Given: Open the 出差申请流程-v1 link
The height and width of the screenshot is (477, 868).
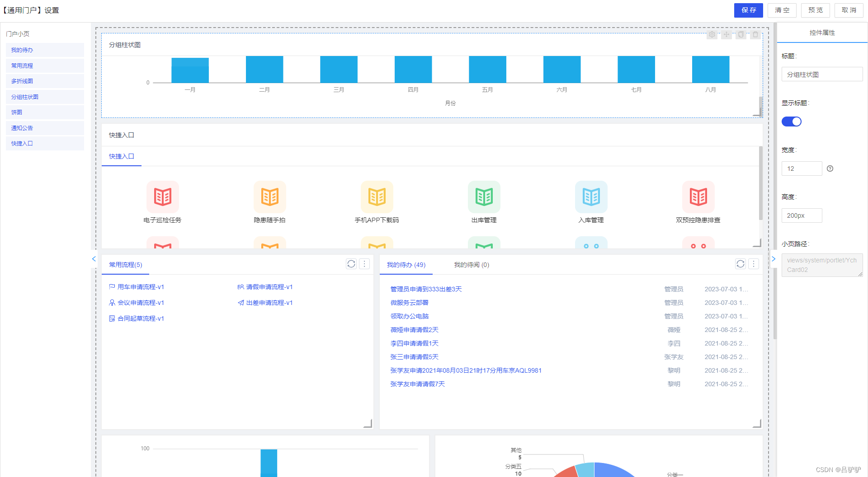Looking at the screenshot, I should 265,303.
